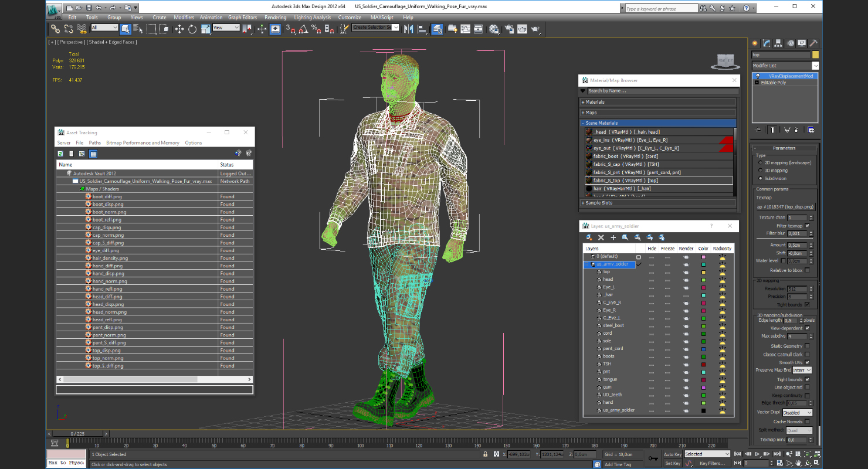Choose the Select and Move tool
The width and height of the screenshot is (868, 469).
click(x=179, y=29)
